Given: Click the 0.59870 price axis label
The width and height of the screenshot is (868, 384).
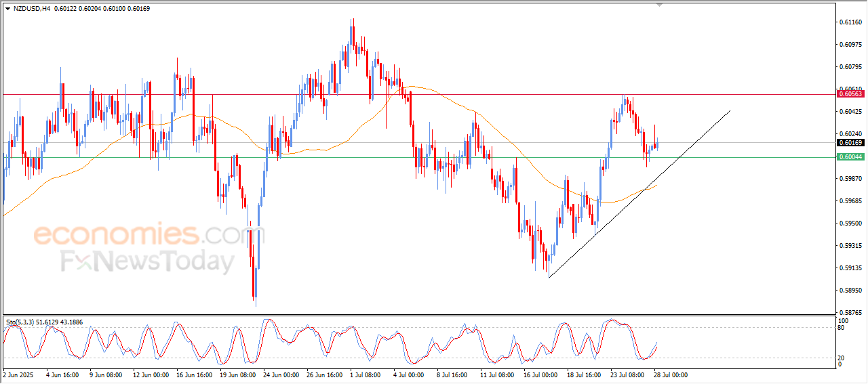Looking at the screenshot, I should pos(850,179).
